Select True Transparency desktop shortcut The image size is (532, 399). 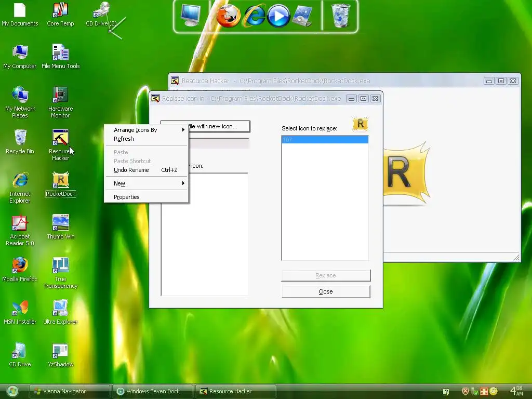60,273
